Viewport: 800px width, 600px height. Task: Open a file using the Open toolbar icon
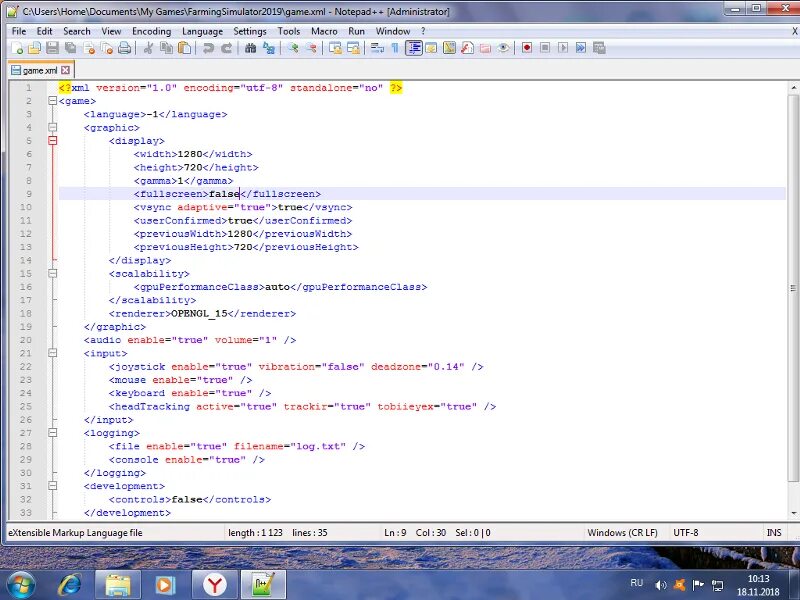pyautogui.click(x=34, y=48)
